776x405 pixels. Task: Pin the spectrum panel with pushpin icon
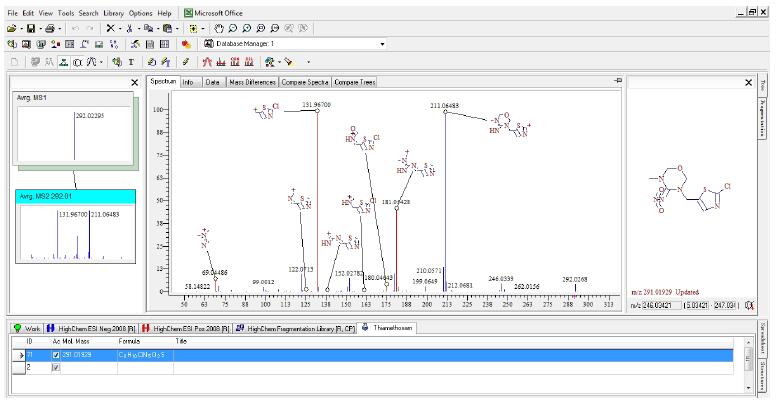coord(618,81)
